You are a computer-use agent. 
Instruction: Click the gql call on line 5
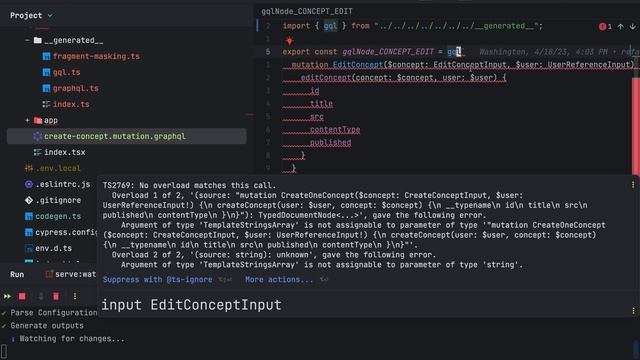(x=454, y=52)
